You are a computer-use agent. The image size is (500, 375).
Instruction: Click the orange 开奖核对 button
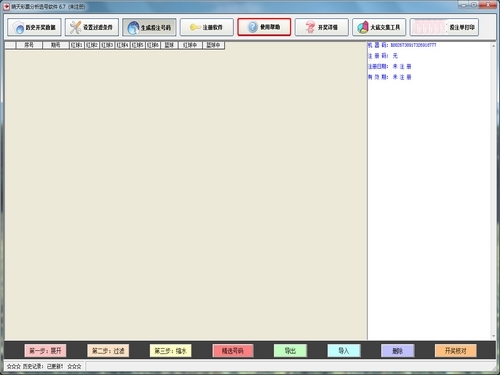(456, 351)
